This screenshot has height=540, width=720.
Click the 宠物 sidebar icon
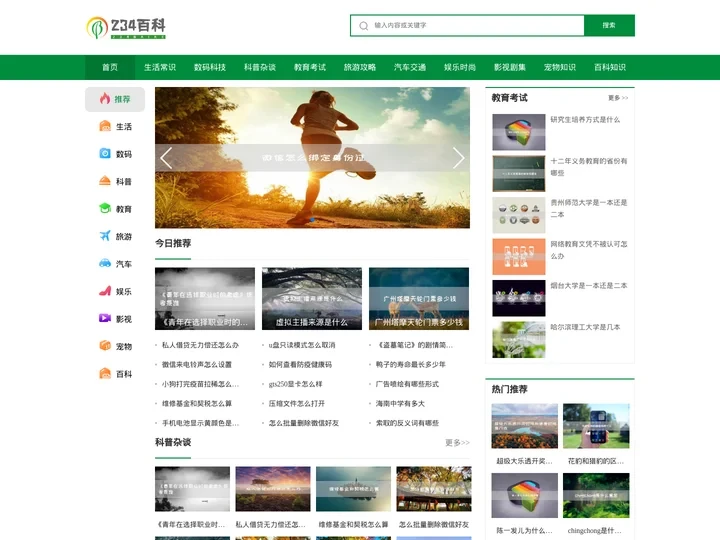point(105,346)
